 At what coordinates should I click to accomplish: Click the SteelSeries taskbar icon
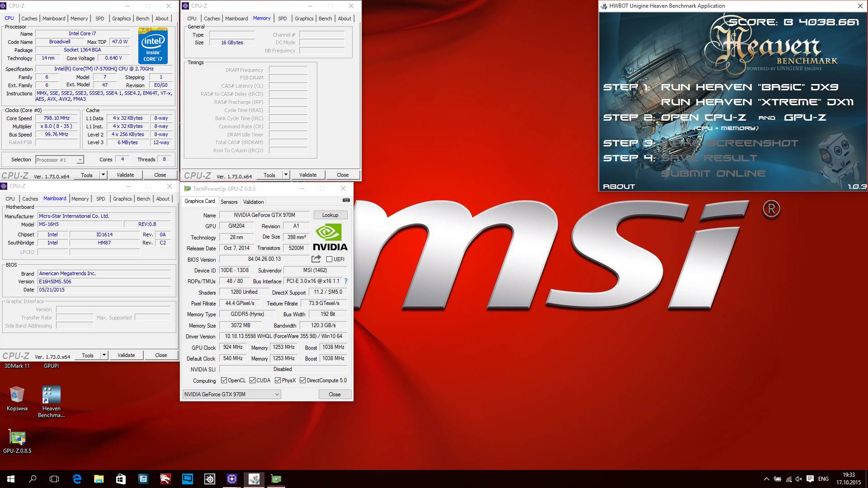coord(209,479)
